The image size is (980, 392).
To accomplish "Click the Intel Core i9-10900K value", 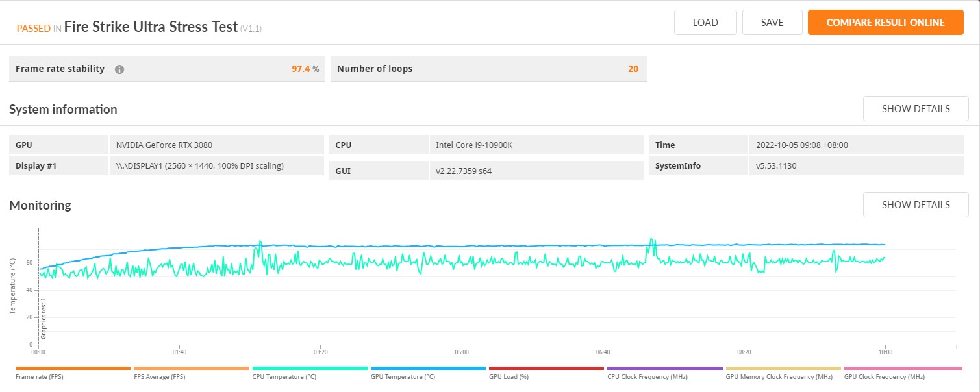I will (x=474, y=145).
